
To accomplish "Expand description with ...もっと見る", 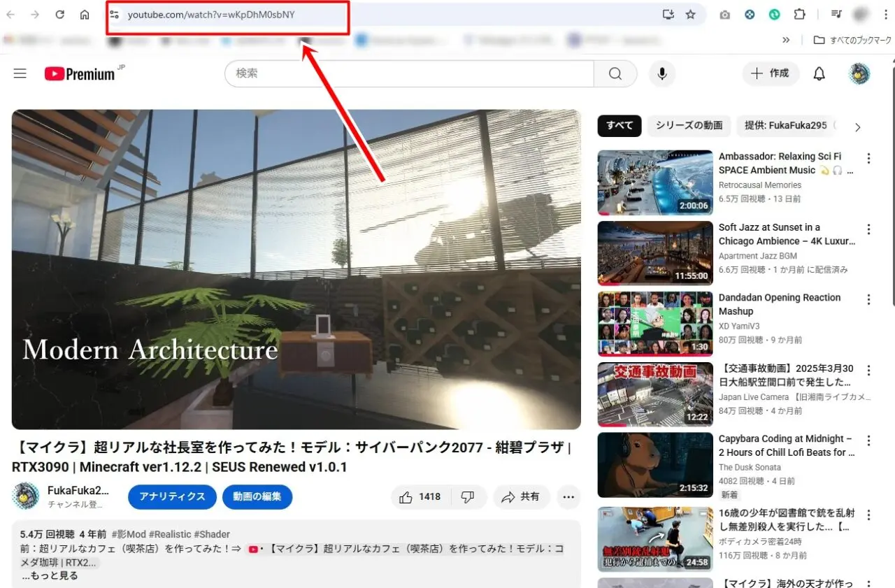I will [50, 575].
